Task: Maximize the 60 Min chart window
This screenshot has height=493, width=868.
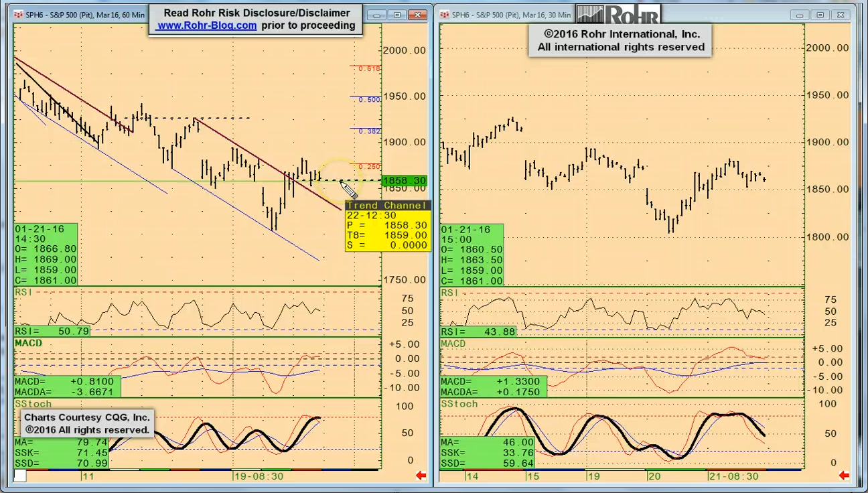Action: point(397,15)
